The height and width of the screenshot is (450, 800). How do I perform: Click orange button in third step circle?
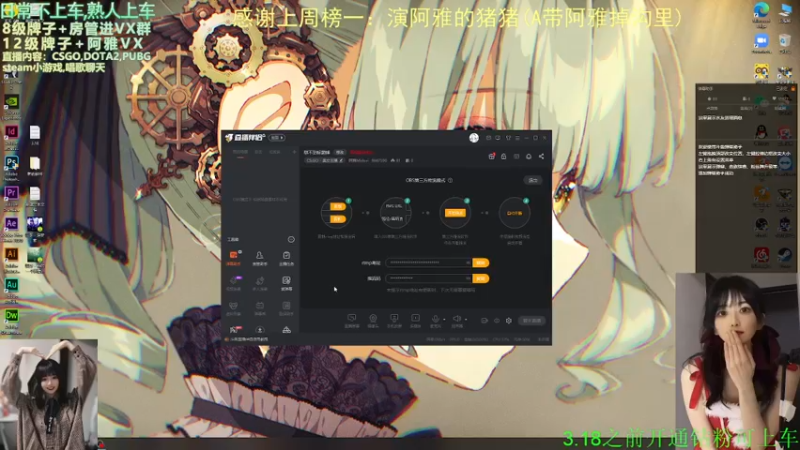(455, 213)
